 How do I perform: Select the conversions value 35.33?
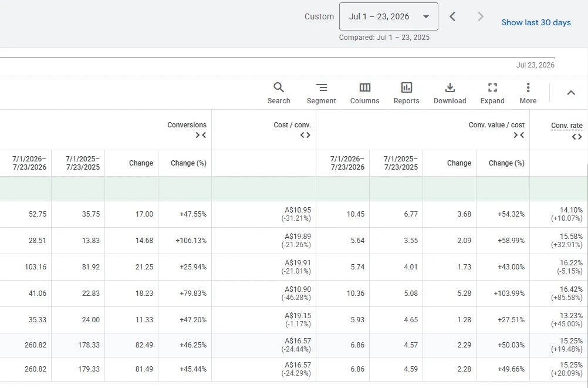[x=38, y=320]
